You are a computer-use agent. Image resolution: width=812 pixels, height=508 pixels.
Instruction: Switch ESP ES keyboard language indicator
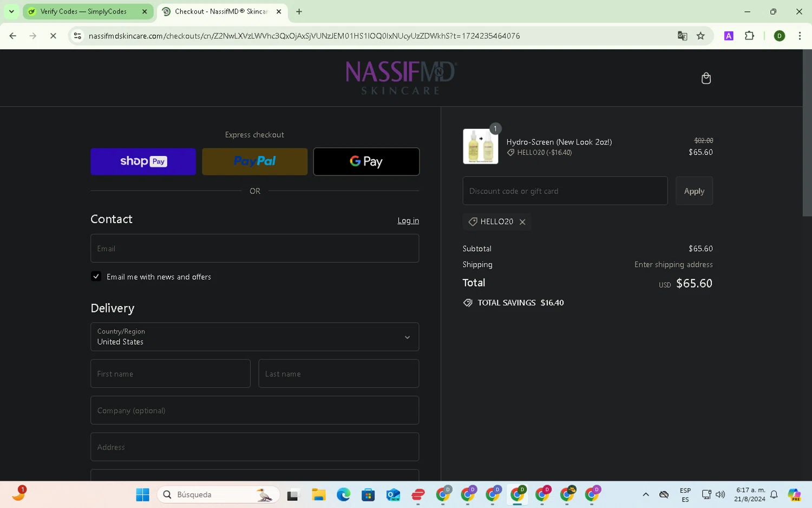pos(685,495)
